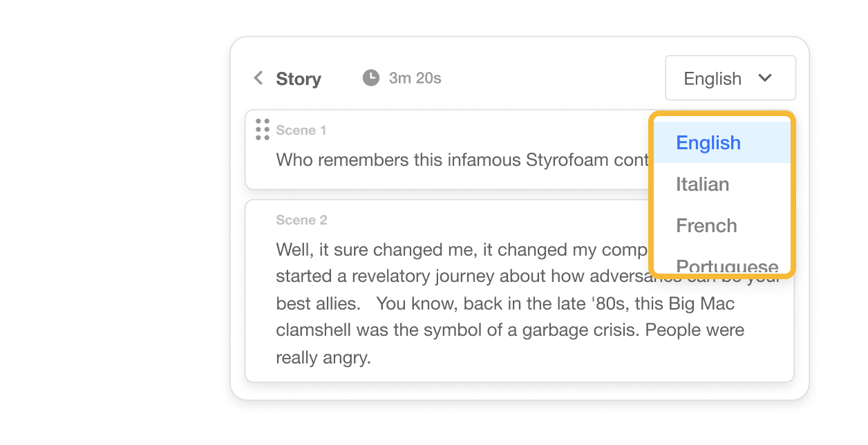Click the Story heading
The height and width of the screenshot is (445, 868).
pos(299,79)
